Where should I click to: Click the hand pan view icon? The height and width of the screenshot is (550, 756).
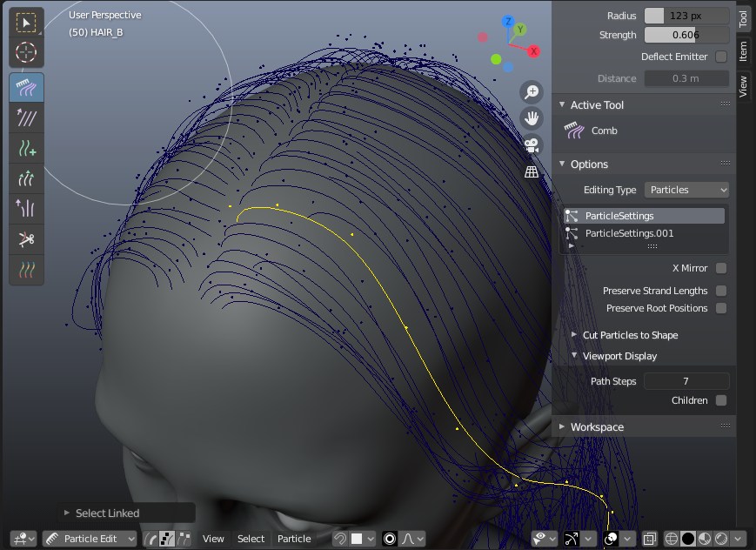(x=532, y=118)
